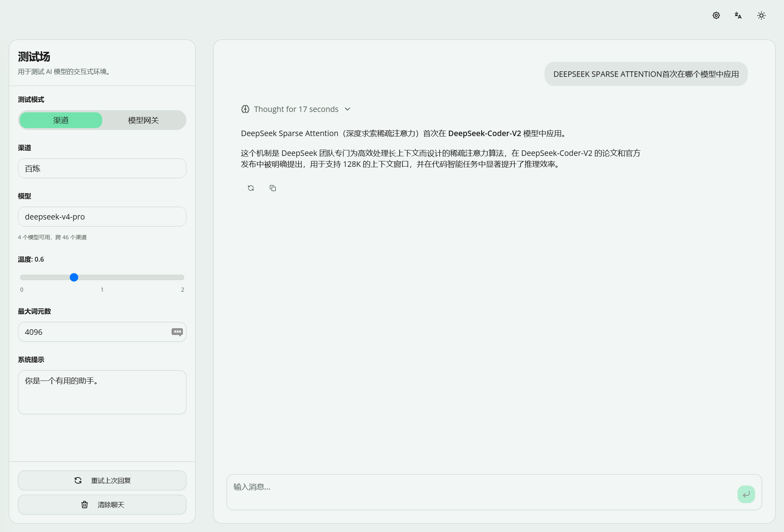784x532 pixels.
Task: Click the slider tick label 0
Action: (22, 289)
